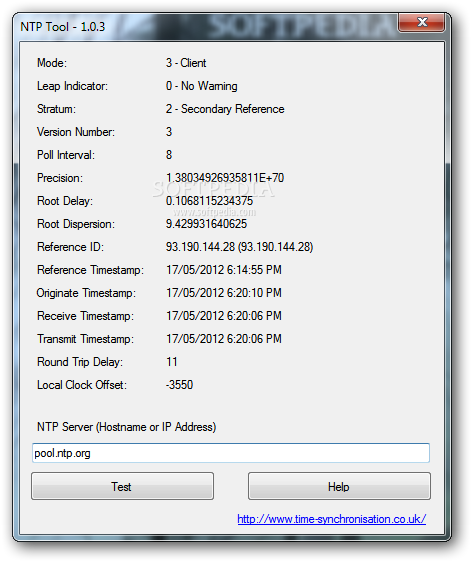Click the 'Round Trip Delay:' label
This screenshot has height=562, width=472.
[80, 362]
